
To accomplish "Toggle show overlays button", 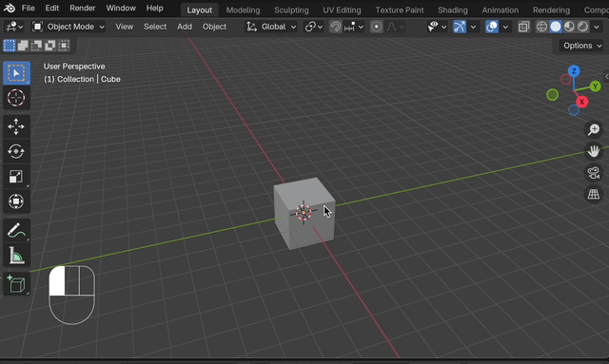I will [x=492, y=27].
